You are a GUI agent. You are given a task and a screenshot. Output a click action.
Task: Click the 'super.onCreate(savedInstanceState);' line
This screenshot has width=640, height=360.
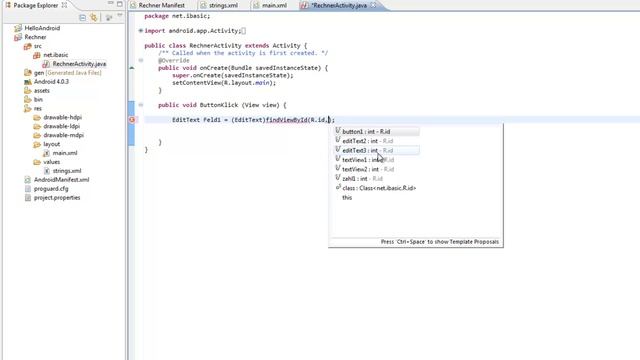(x=233, y=76)
